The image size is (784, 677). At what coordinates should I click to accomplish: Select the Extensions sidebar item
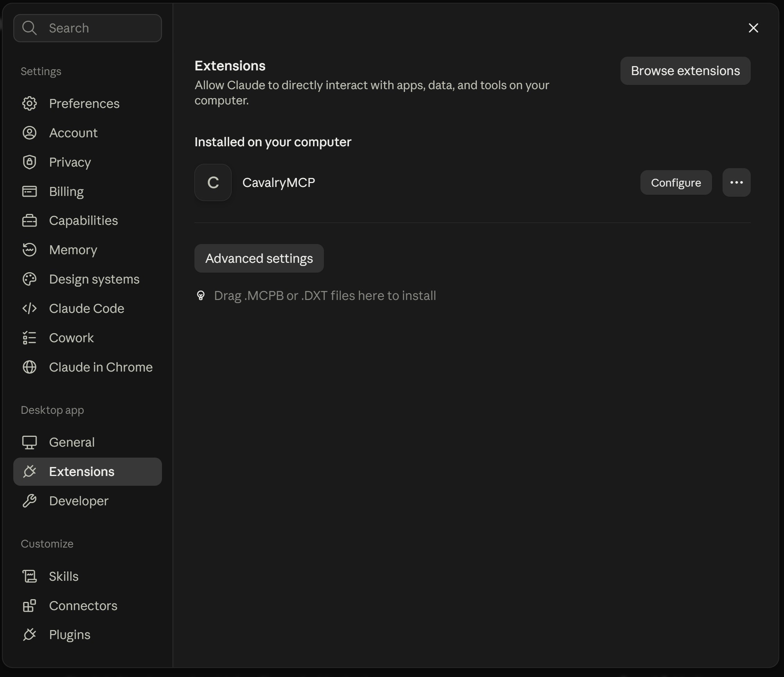[88, 472]
